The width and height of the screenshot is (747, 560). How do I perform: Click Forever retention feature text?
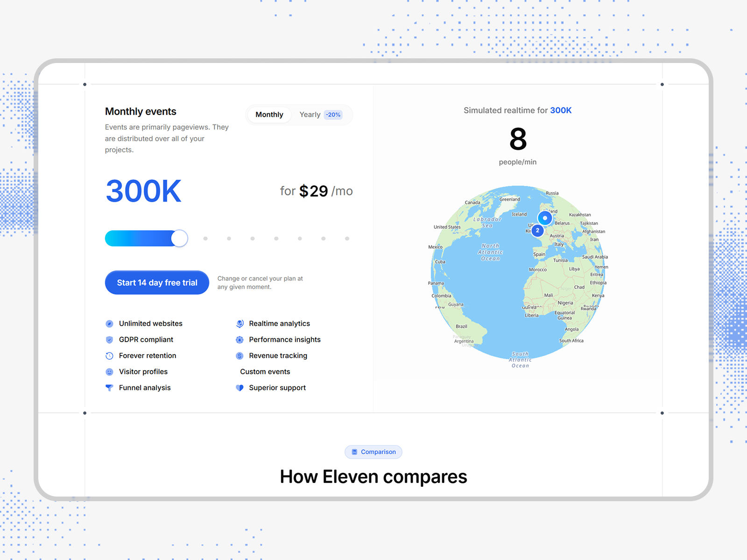pos(148,356)
